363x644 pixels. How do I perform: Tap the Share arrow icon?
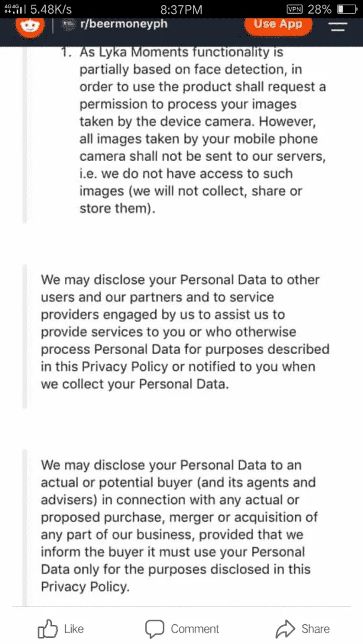[285, 629]
